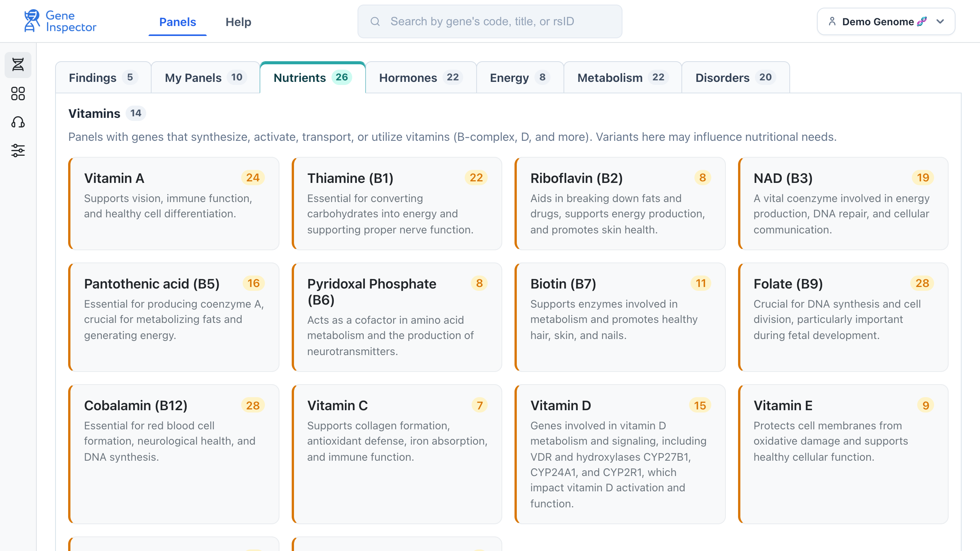Switch to the Hormones tab
The height and width of the screenshot is (551, 980).
click(421, 78)
